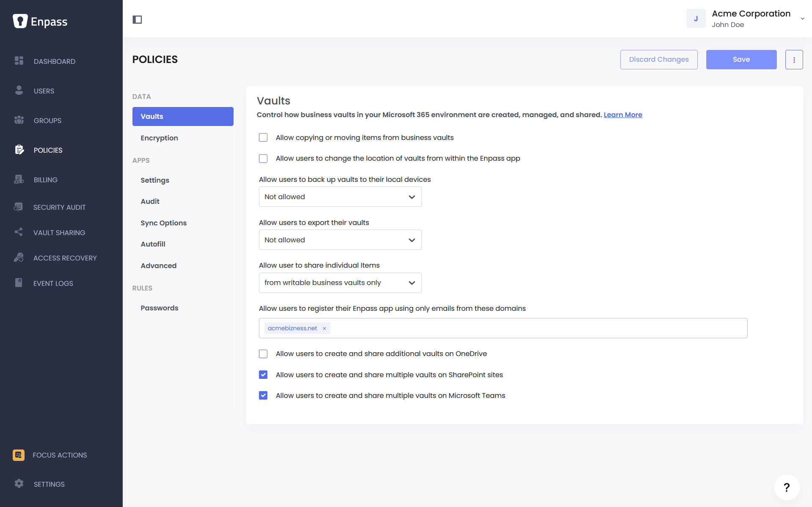Image resolution: width=812 pixels, height=507 pixels.
Task: Click the Focus Actions orange icon
Action: [19, 455]
